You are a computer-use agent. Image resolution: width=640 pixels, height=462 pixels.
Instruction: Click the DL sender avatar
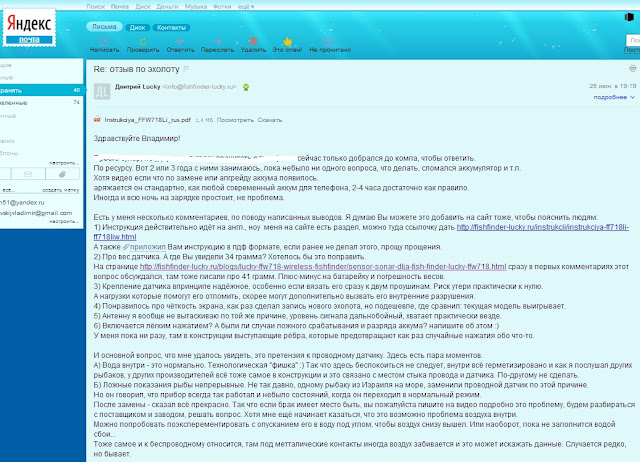pyautogui.click(x=102, y=91)
